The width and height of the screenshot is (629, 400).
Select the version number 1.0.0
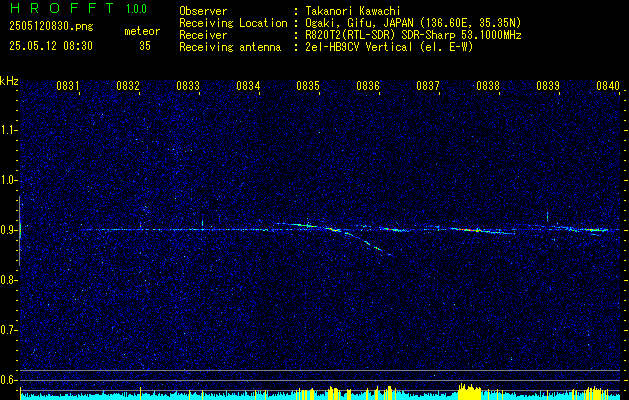click(x=136, y=9)
